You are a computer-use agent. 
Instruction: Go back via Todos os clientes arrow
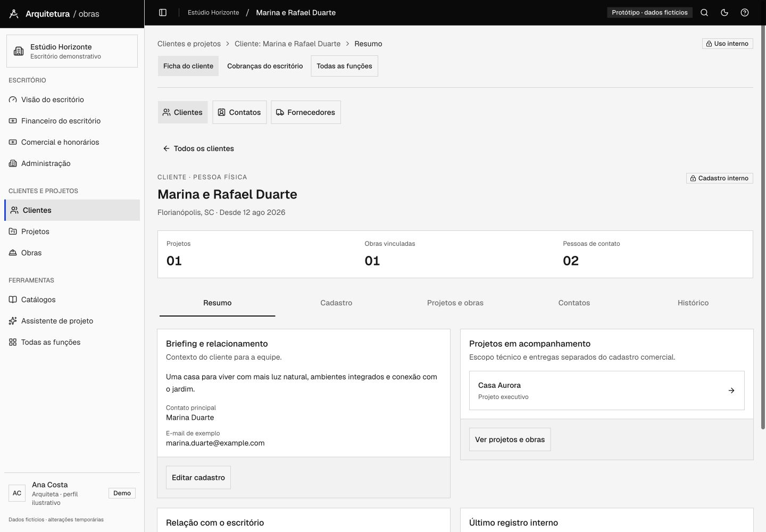pos(198,148)
